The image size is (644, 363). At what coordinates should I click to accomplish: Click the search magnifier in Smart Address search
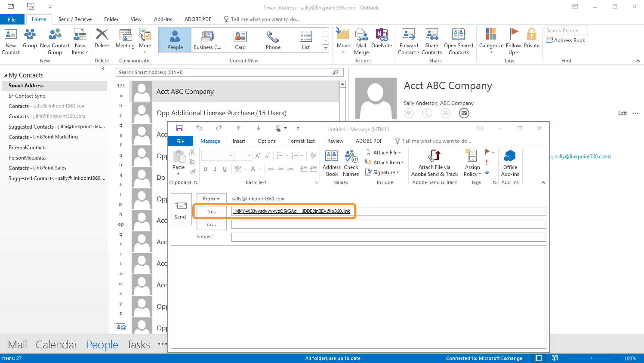tap(335, 72)
